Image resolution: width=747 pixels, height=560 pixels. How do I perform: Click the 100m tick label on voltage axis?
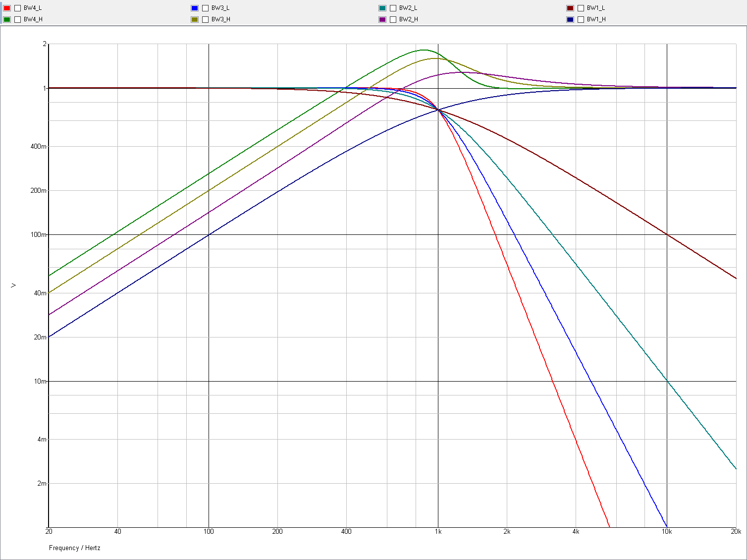pos(39,235)
